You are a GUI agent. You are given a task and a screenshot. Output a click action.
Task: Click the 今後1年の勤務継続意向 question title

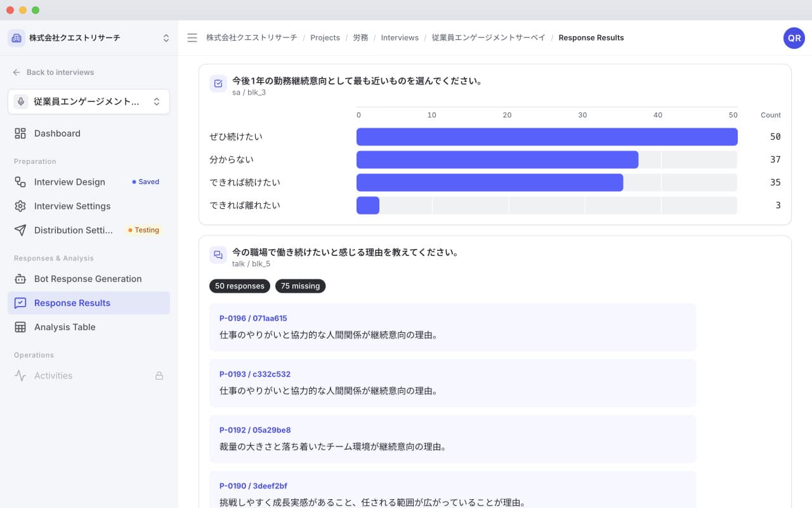click(357, 81)
